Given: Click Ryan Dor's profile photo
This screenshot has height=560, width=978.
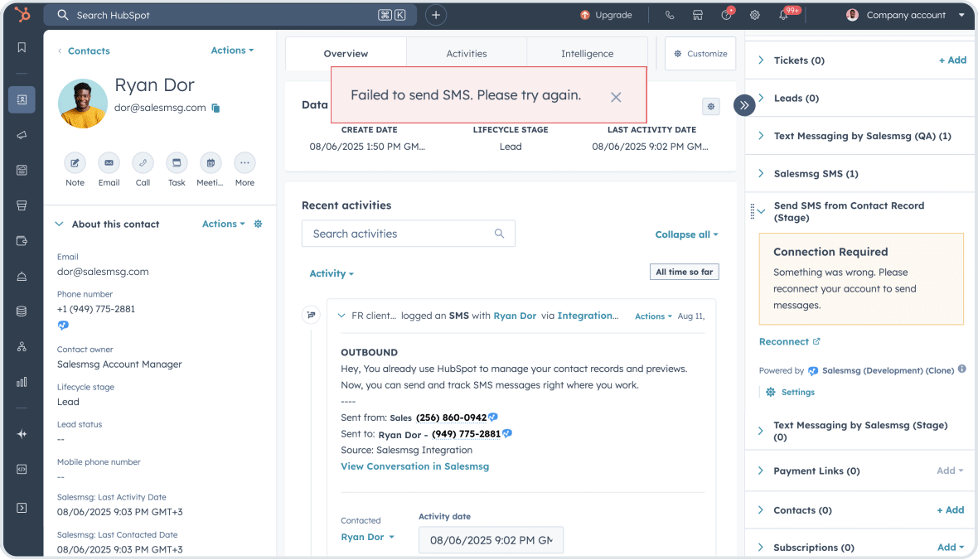Looking at the screenshot, I should 82,104.
